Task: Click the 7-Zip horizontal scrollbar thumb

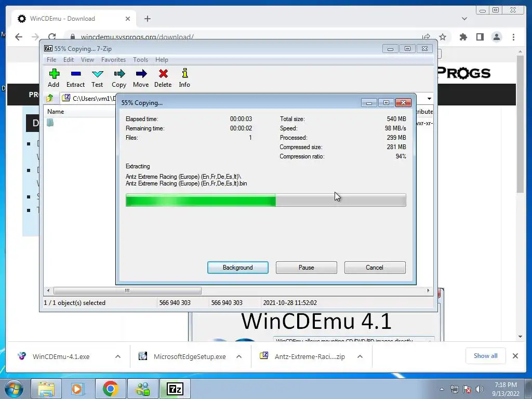Action: pyautogui.click(x=127, y=290)
